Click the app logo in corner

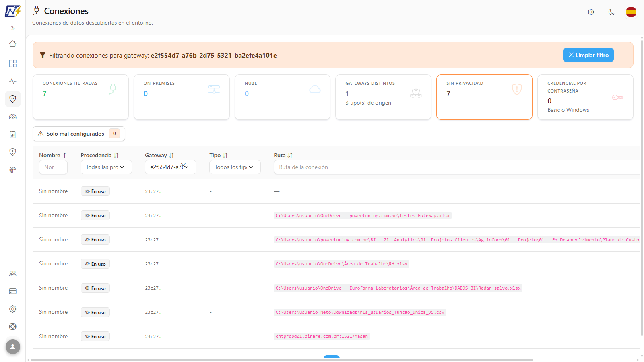pyautogui.click(x=13, y=11)
